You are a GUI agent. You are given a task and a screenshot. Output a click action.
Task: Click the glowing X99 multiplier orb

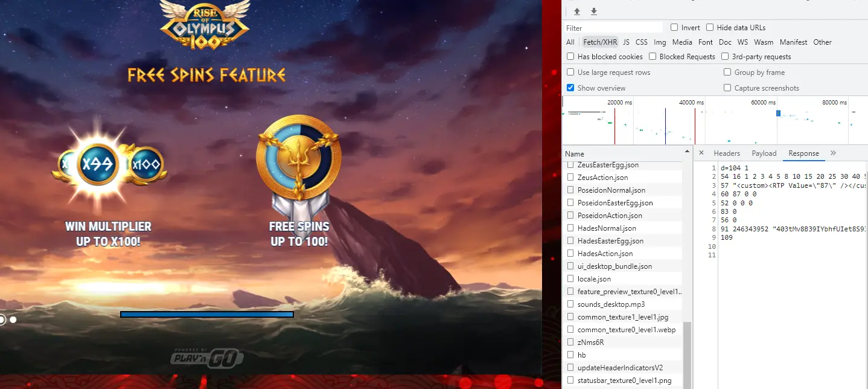[x=97, y=164]
